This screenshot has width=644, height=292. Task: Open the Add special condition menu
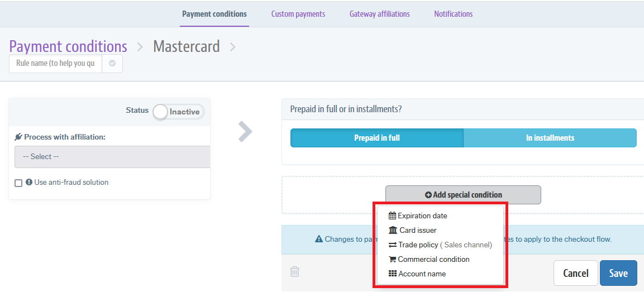tap(463, 195)
